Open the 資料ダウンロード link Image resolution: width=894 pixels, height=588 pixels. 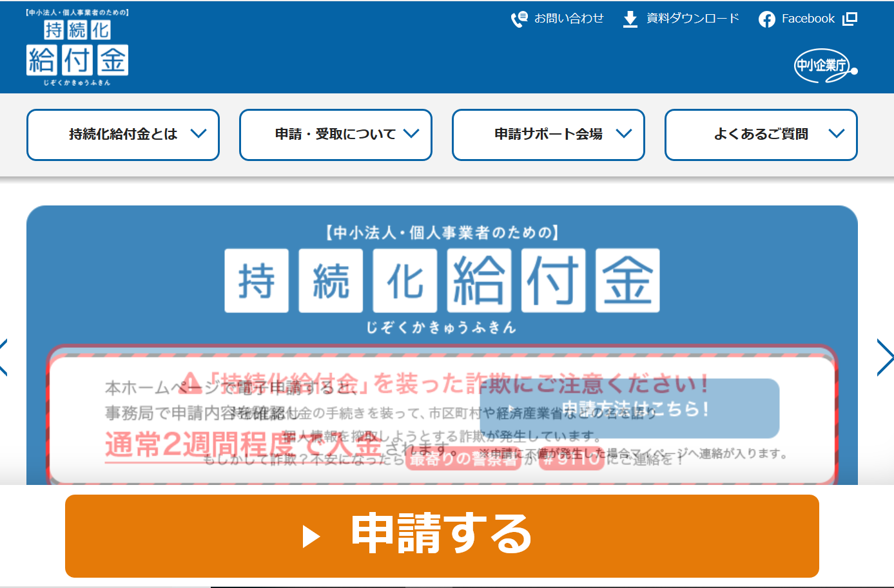pyautogui.click(x=692, y=19)
